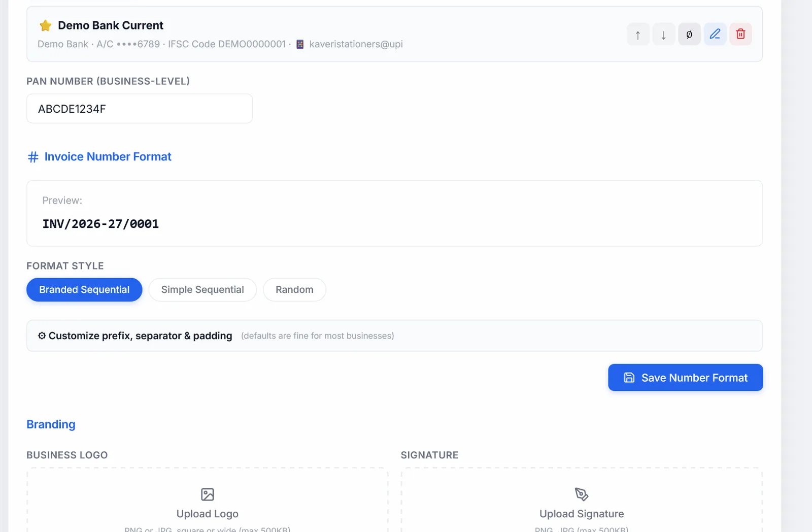
Task: Click the kaveristationers@upi UPI ID text
Action: 356,44
